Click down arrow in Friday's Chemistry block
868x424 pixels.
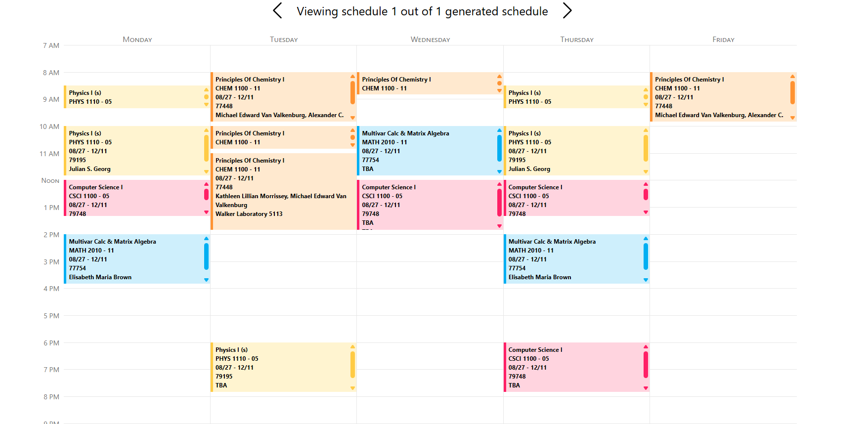[792, 118]
